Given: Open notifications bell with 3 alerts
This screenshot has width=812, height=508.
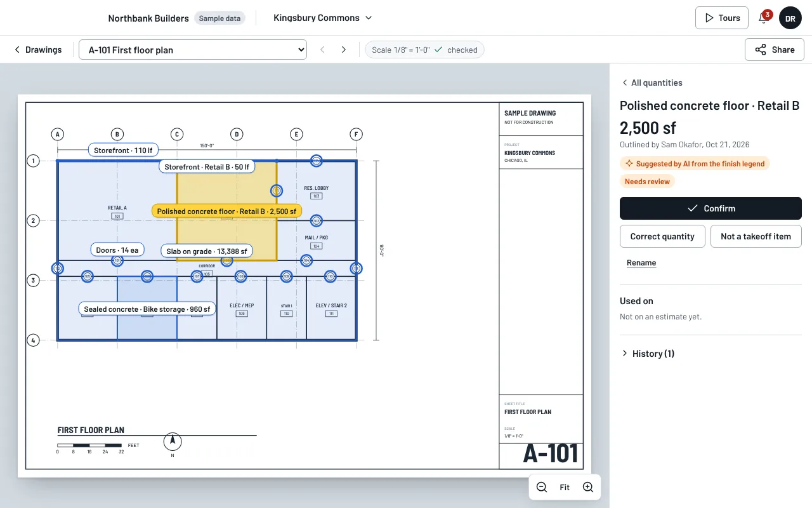Looking at the screenshot, I should (x=764, y=18).
